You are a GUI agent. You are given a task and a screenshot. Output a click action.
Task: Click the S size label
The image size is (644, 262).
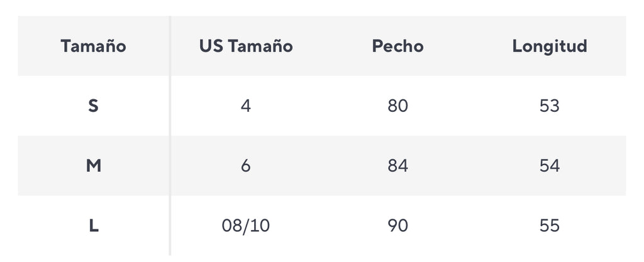pyautogui.click(x=94, y=106)
